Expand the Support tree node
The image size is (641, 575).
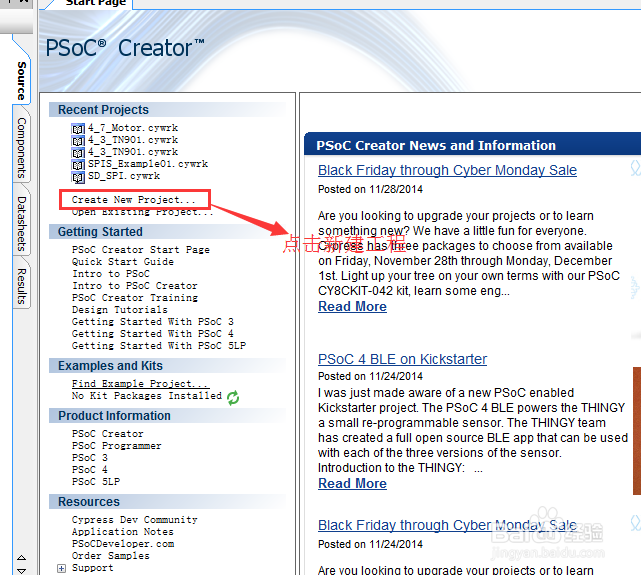click(x=61, y=568)
